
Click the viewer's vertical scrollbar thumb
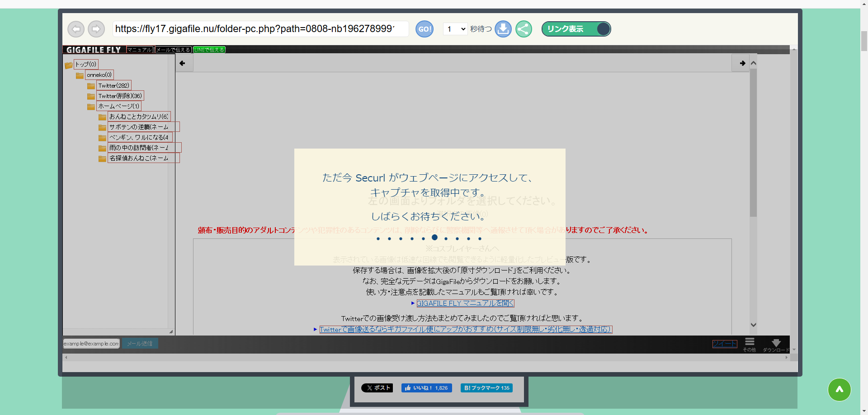tap(753, 142)
